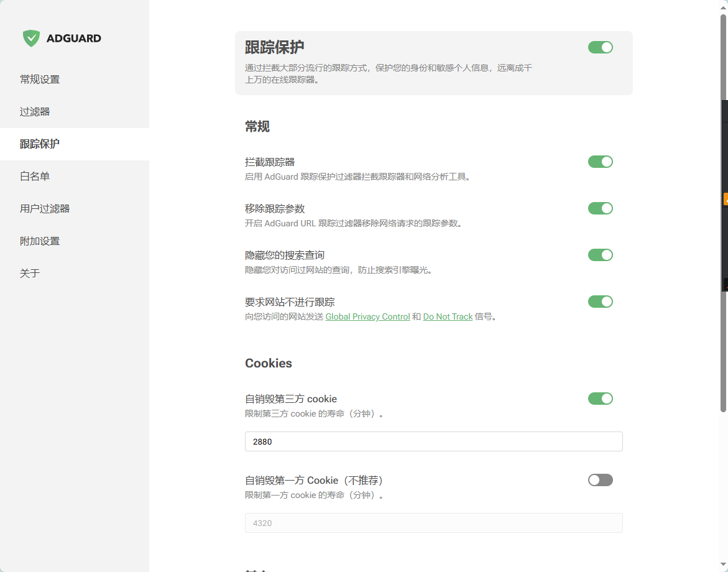Click the 自销毁第三方 cookie label
Viewport: 728px width, 572px height.
pyautogui.click(x=291, y=399)
